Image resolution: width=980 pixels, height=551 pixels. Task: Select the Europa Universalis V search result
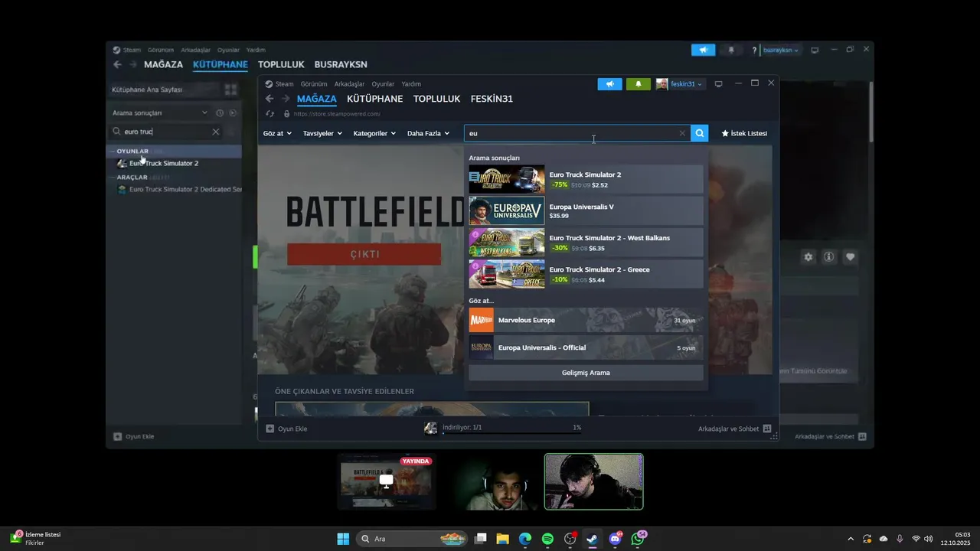[586, 211]
